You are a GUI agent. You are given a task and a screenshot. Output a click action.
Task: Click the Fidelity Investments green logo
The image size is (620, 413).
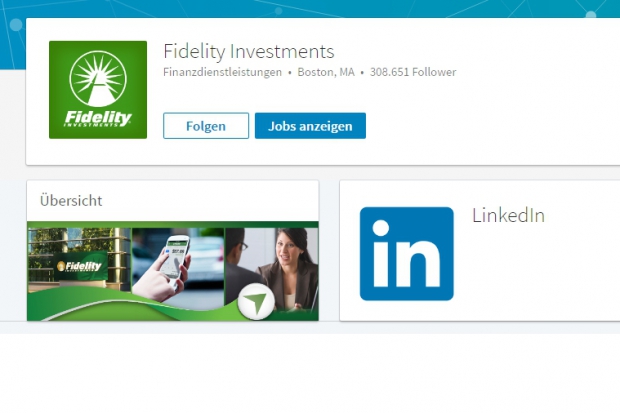click(98, 90)
